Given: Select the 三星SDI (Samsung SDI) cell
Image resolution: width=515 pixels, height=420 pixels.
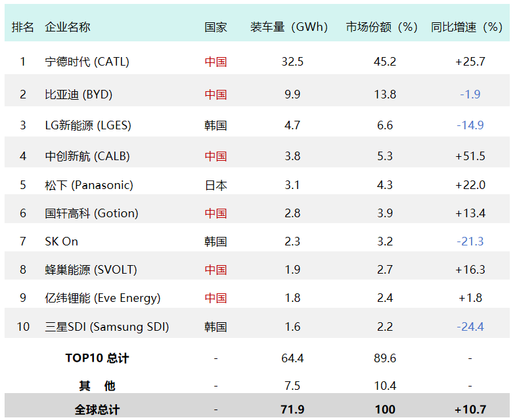Looking at the screenshot, I should [x=106, y=327].
